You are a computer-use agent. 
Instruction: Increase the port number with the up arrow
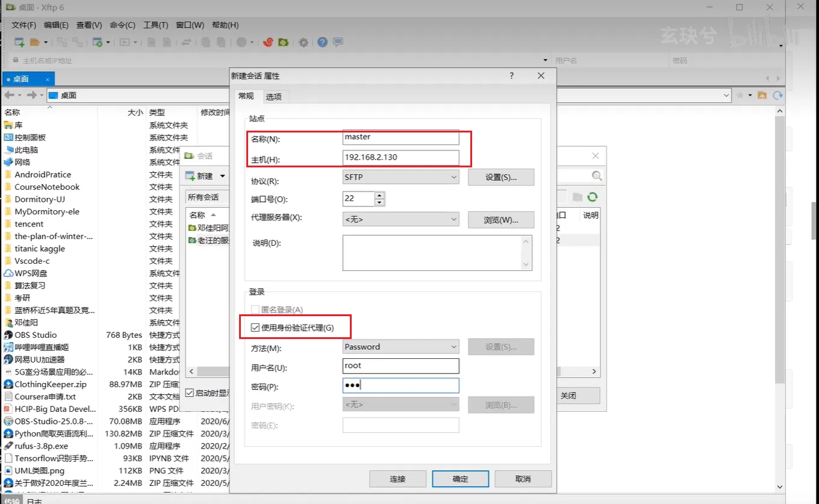(x=379, y=195)
